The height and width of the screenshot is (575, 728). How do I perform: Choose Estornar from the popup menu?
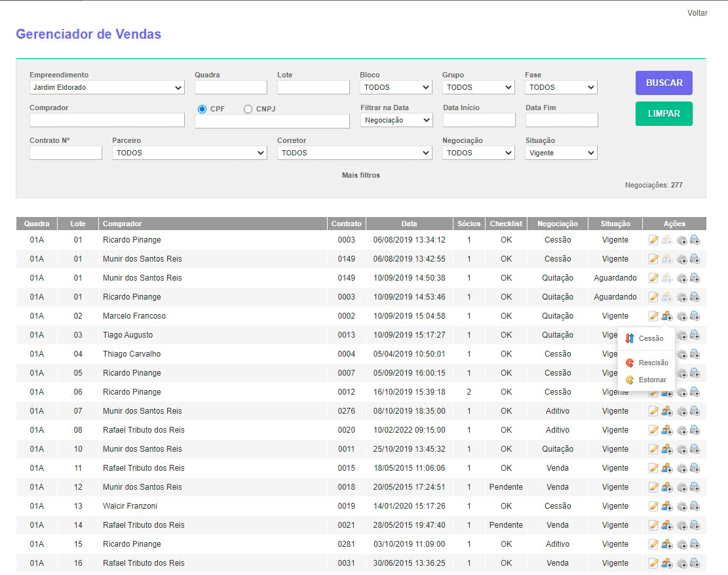point(651,380)
